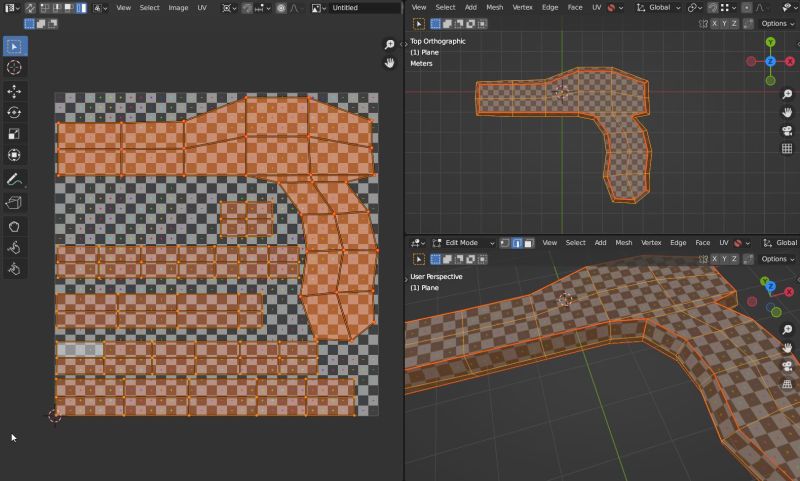Image resolution: width=800 pixels, height=481 pixels.
Task: Choose the Rotate tool in UV editor toolbar
Action: tap(14, 112)
